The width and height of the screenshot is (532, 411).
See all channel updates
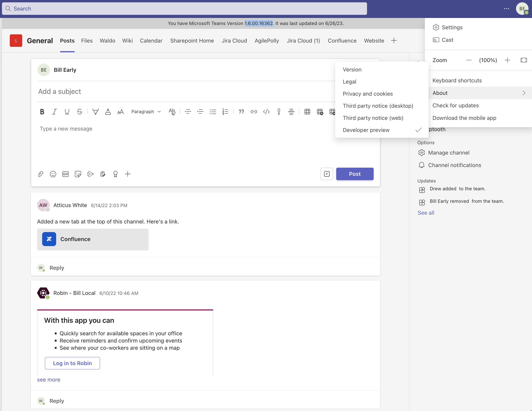(426, 213)
